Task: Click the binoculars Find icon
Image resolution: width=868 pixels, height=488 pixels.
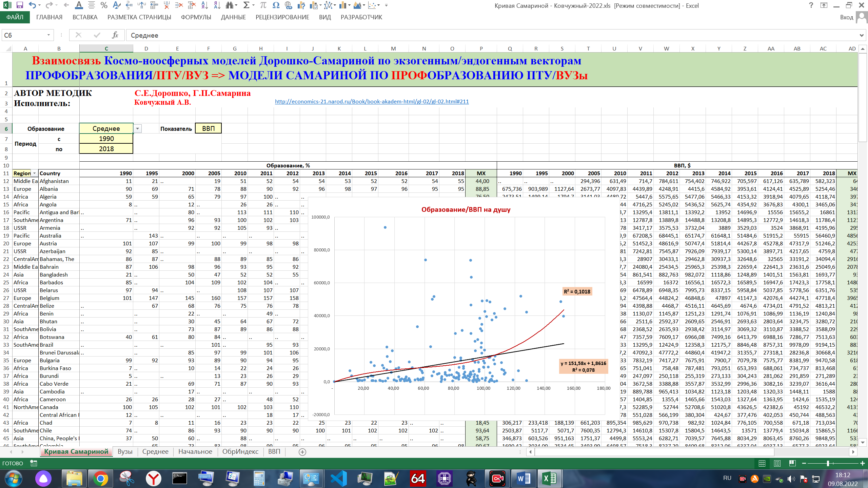Action: point(230,5)
